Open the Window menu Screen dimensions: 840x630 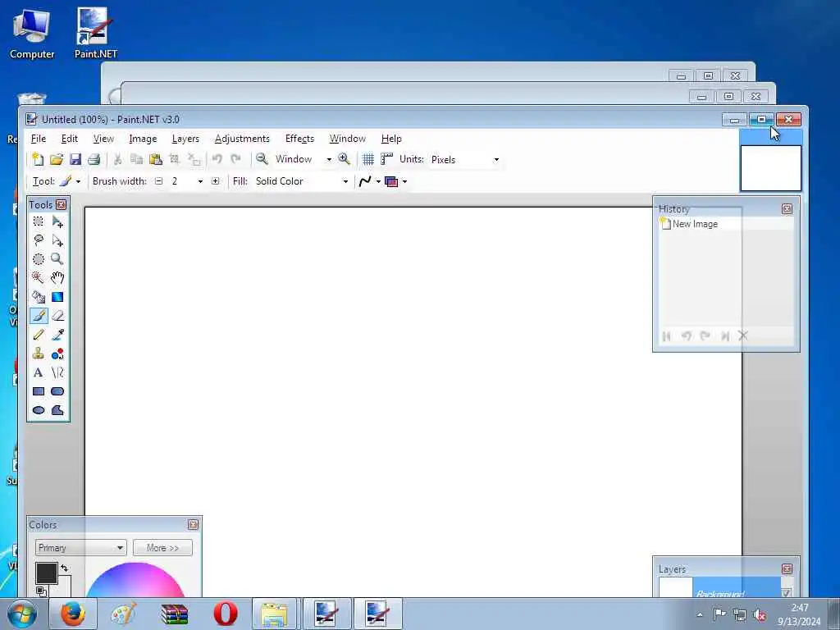click(x=347, y=139)
